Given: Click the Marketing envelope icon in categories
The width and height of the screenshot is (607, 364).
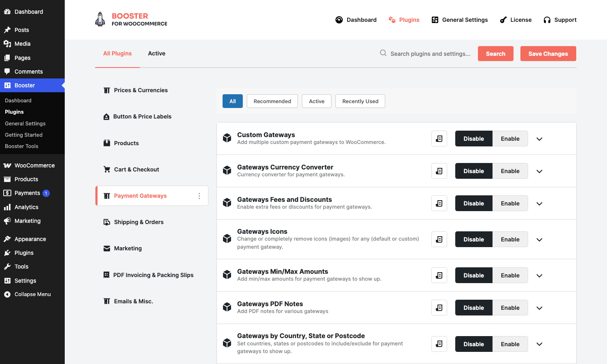Looking at the screenshot, I should [107, 248].
